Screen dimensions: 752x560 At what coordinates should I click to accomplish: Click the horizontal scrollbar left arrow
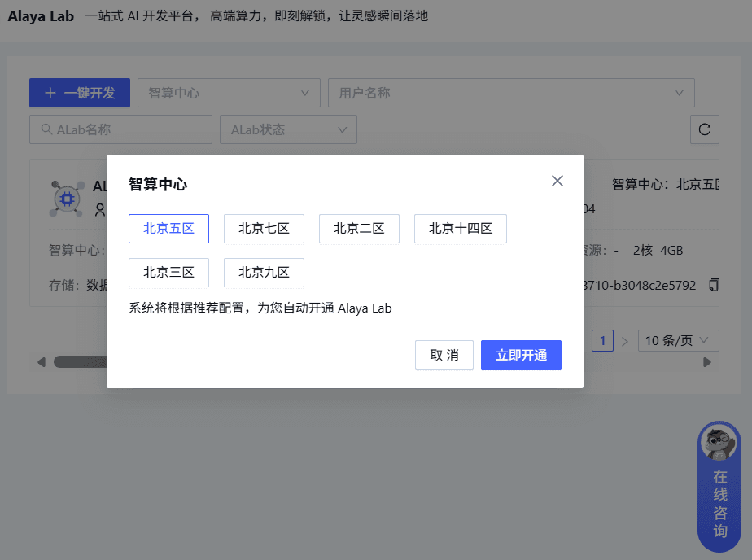(x=42, y=362)
